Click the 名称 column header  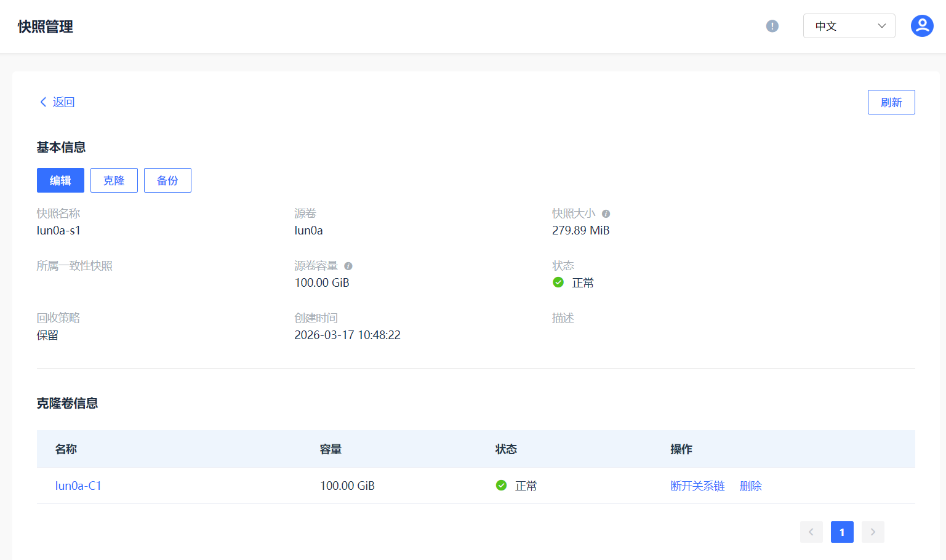(x=66, y=449)
